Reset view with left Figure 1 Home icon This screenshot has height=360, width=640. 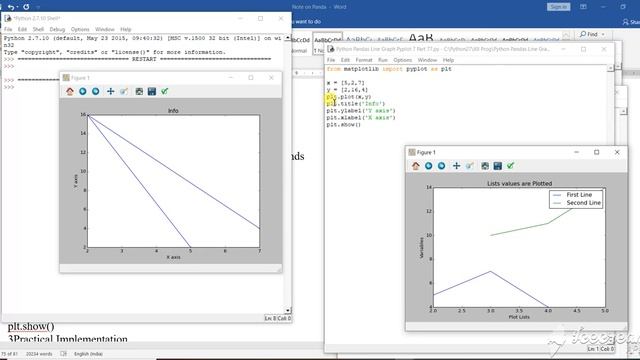(x=70, y=91)
